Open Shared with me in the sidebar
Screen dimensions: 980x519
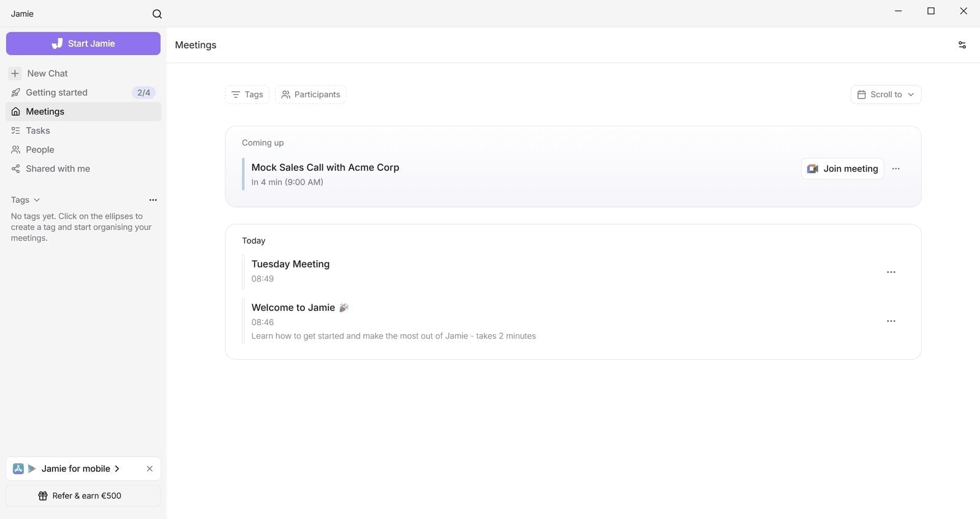coord(83,169)
